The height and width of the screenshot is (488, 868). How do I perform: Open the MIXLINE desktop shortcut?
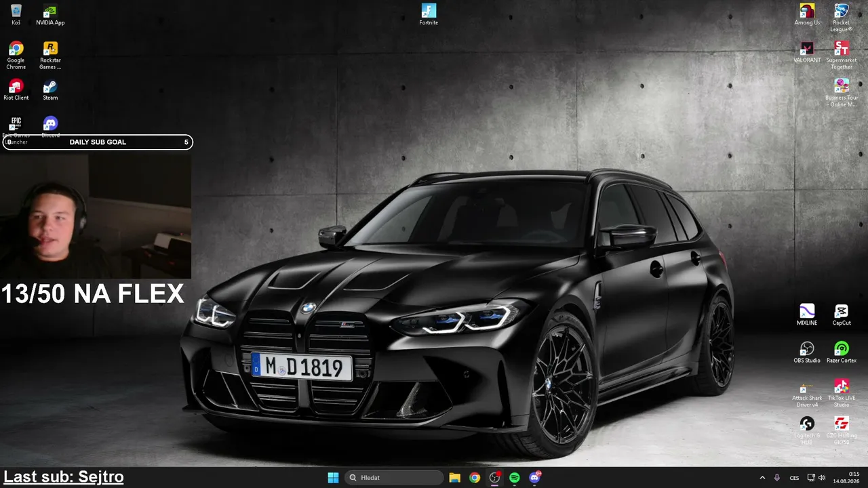[807, 315]
